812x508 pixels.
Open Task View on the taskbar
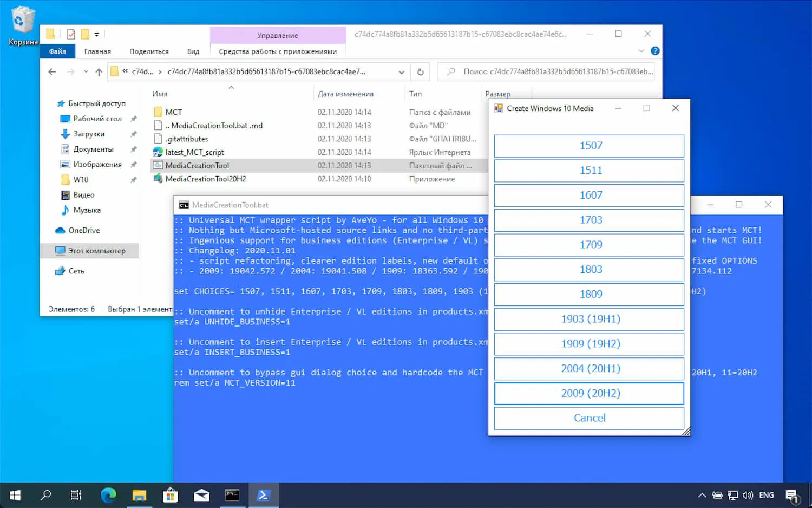tap(76, 495)
